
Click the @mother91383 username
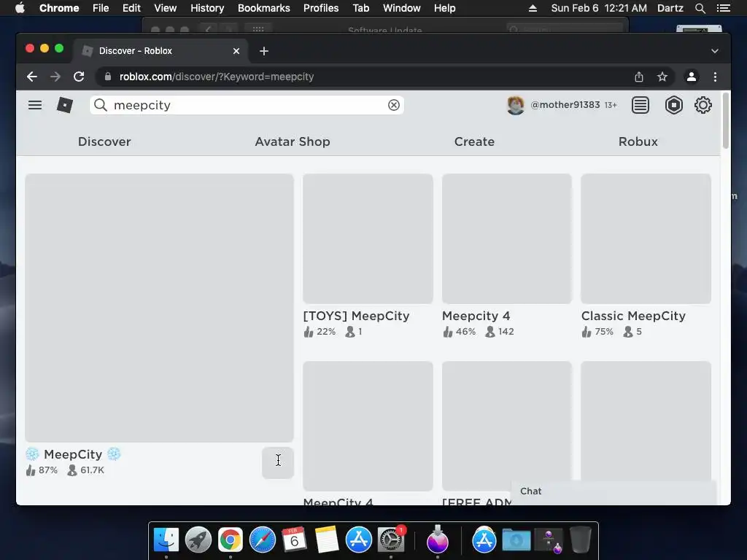pos(565,105)
